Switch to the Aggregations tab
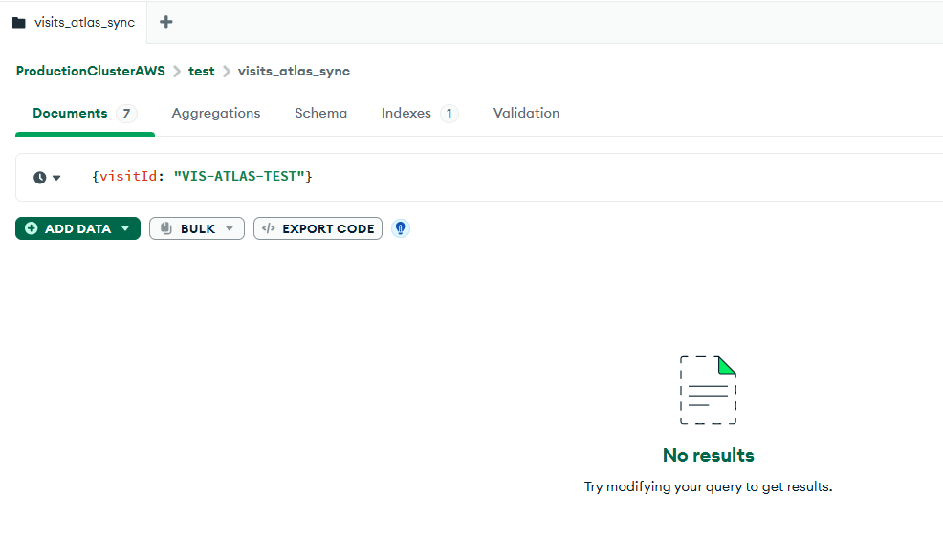Viewport: 943px width, 560px height. (x=216, y=113)
